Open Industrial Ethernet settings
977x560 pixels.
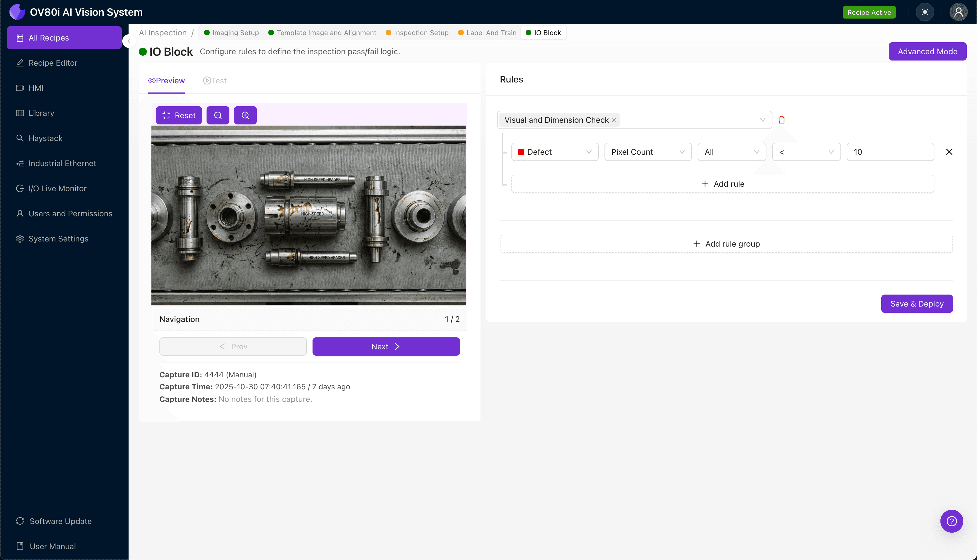(x=62, y=163)
